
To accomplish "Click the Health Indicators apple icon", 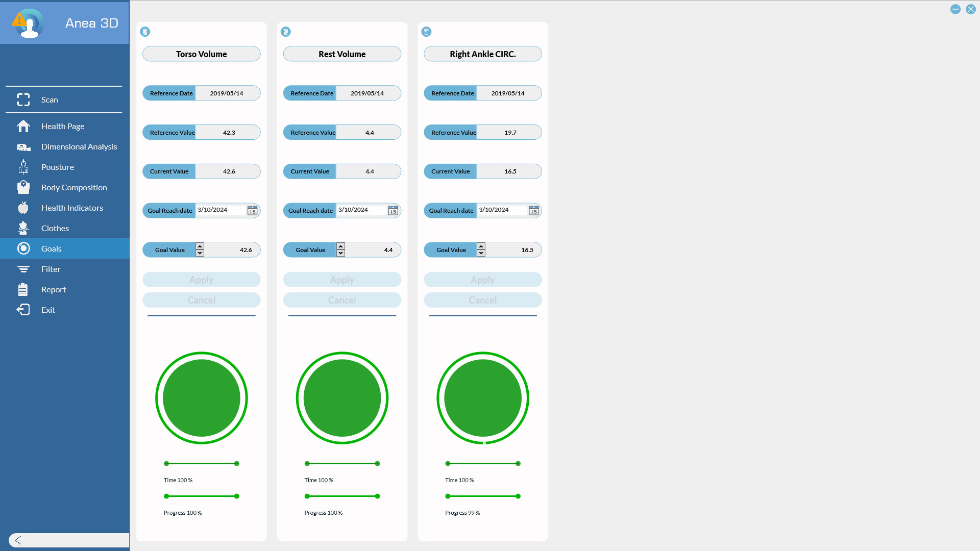I will [23, 208].
